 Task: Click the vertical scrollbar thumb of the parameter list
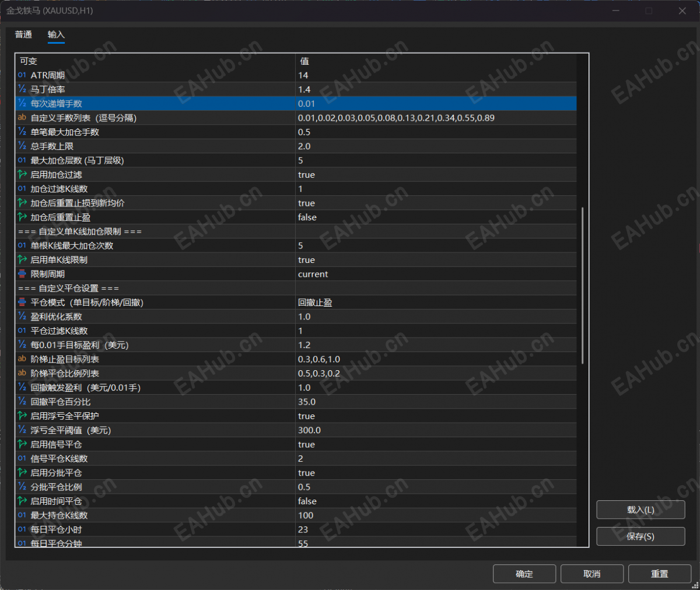click(583, 286)
